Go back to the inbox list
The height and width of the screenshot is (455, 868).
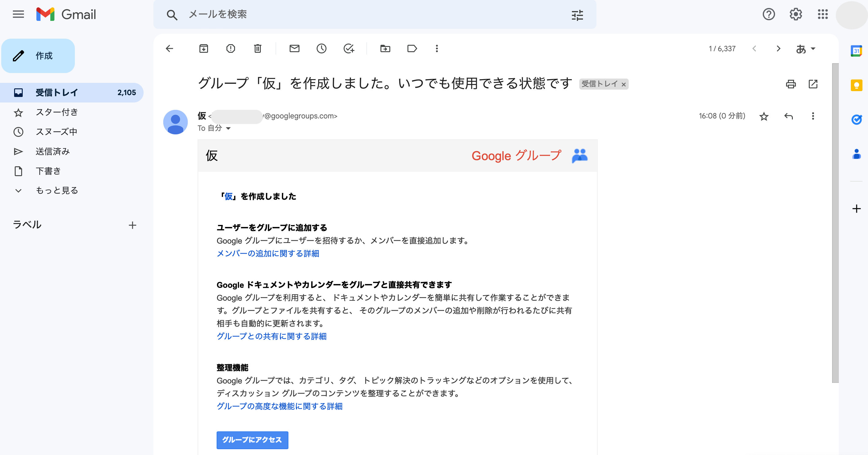coord(169,48)
